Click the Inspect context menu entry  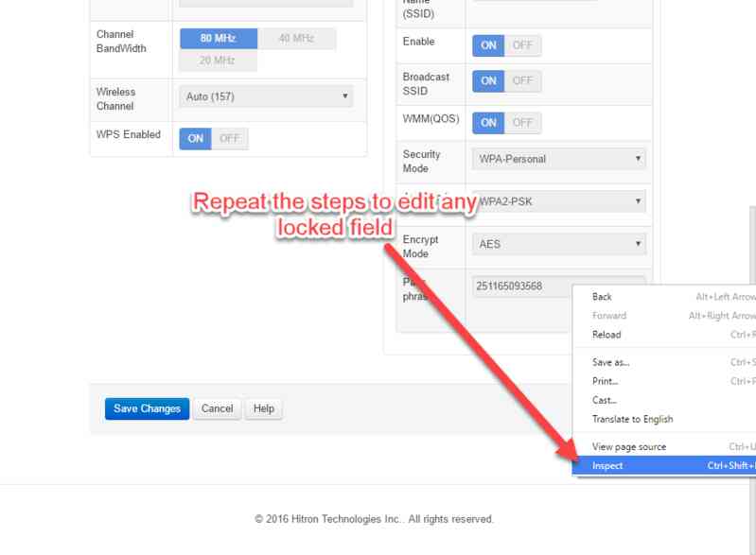607,466
